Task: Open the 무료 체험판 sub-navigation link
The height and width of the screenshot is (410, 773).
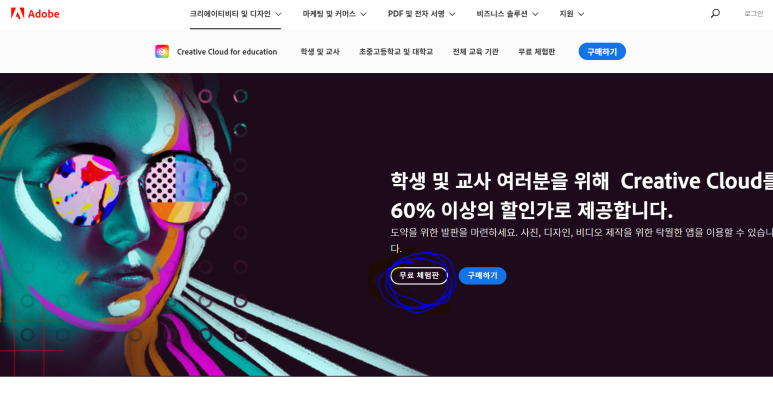Action: pos(536,51)
